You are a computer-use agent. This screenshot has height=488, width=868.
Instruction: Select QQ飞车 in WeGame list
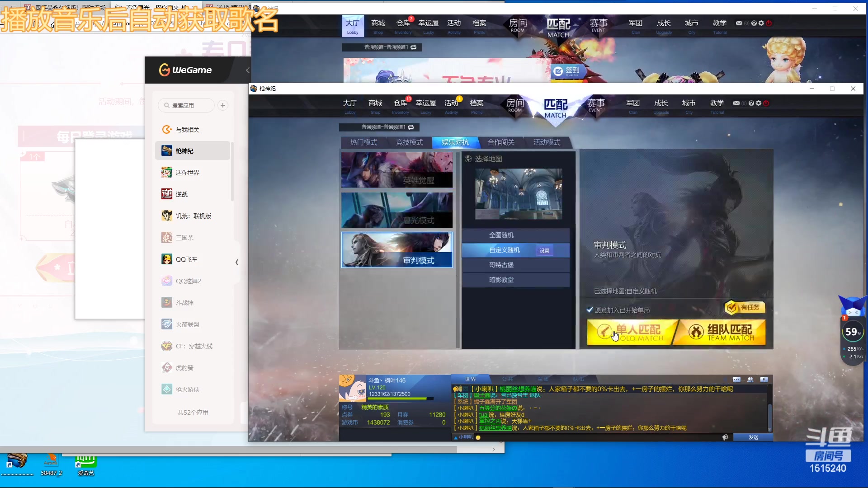coord(193,259)
